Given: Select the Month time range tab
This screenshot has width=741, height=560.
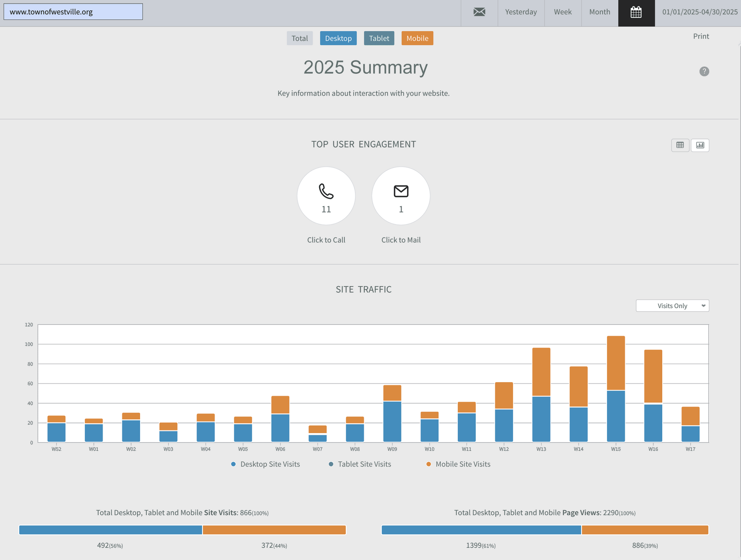Looking at the screenshot, I should (x=599, y=12).
